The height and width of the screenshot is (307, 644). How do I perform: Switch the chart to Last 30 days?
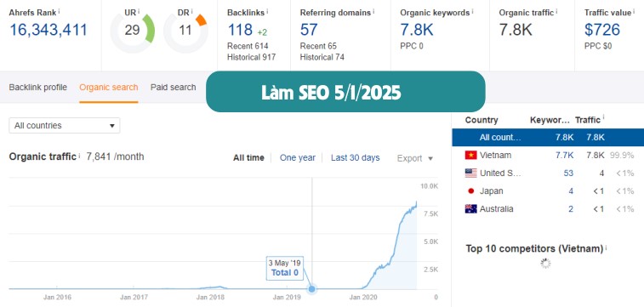(x=356, y=157)
